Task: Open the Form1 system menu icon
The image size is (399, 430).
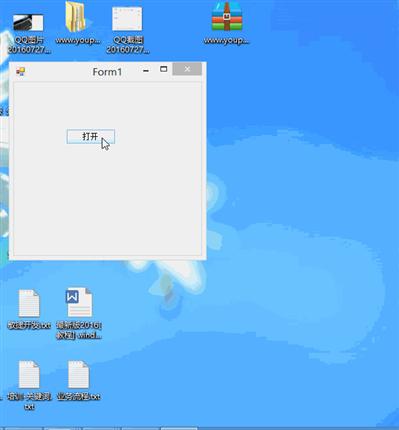Action: 21,71
